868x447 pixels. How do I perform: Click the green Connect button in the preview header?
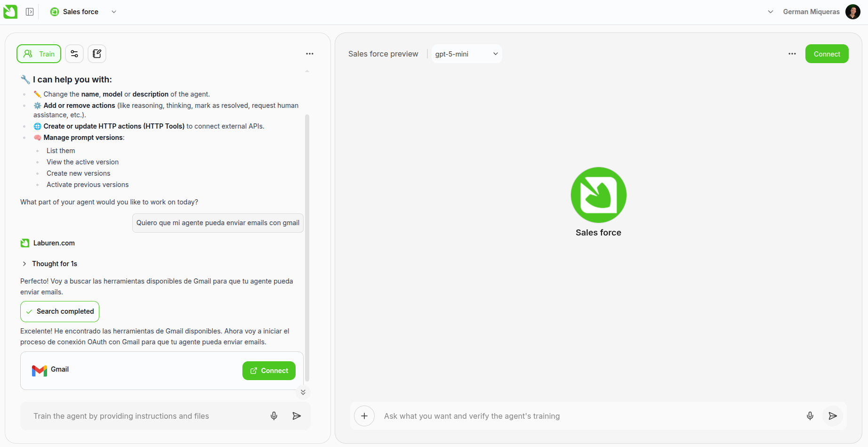pos(827,54)
